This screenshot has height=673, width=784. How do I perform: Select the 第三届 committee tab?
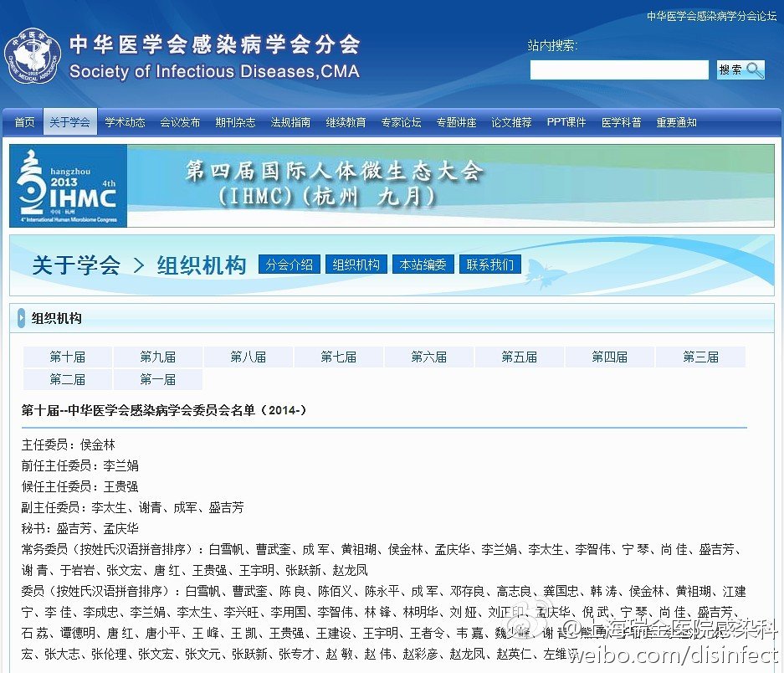pos(701,357)
